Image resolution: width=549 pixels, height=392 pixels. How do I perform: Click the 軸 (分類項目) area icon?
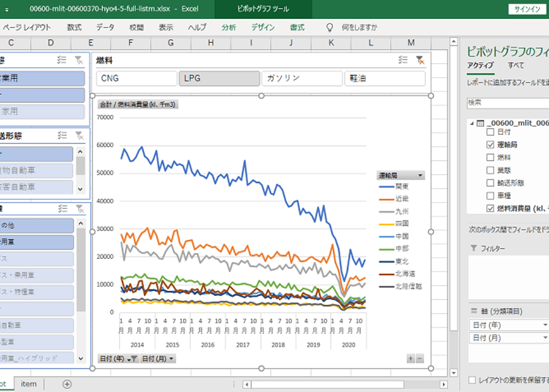[474, 311]
